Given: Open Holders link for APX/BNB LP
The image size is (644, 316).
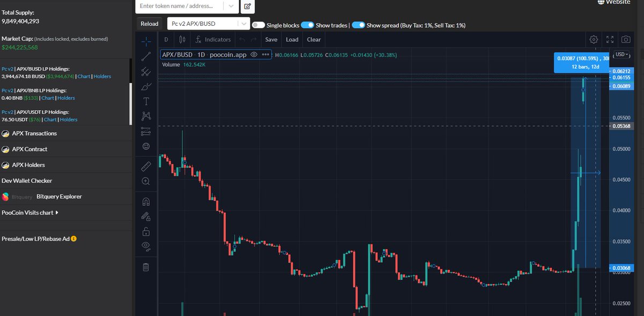Looking at the screenshot, I should click(66, 98).
